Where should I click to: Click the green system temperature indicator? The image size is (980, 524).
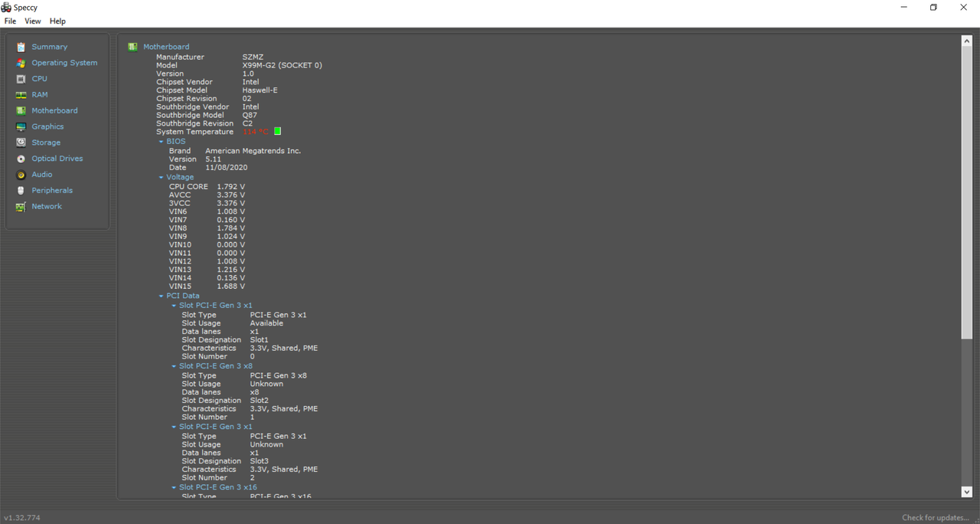[x=277, y=132]
